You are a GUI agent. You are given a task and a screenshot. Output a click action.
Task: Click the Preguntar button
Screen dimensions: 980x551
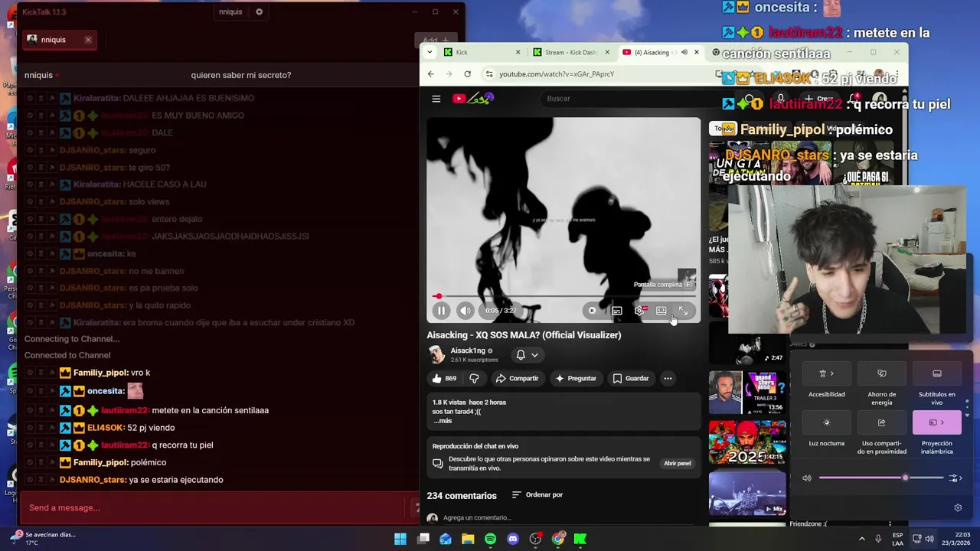[x=576, y=378]
